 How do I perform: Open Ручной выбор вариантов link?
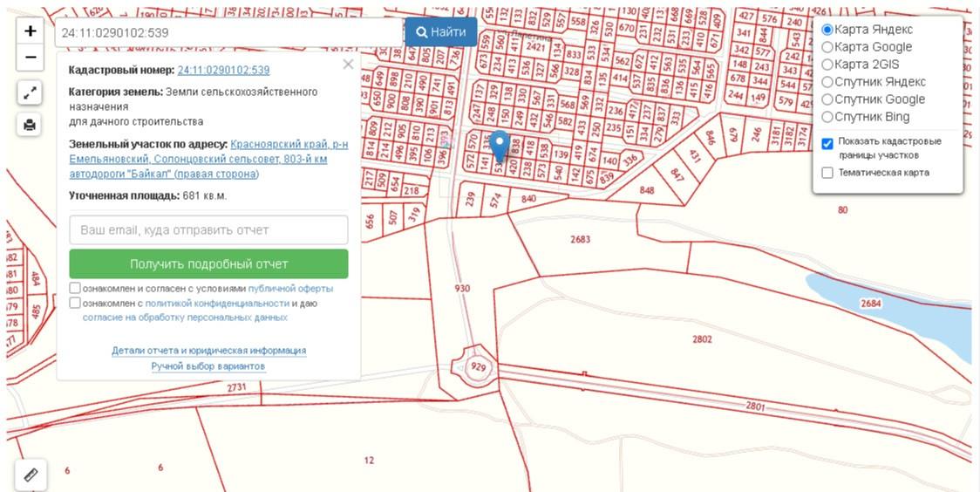(x=208, y=366)
